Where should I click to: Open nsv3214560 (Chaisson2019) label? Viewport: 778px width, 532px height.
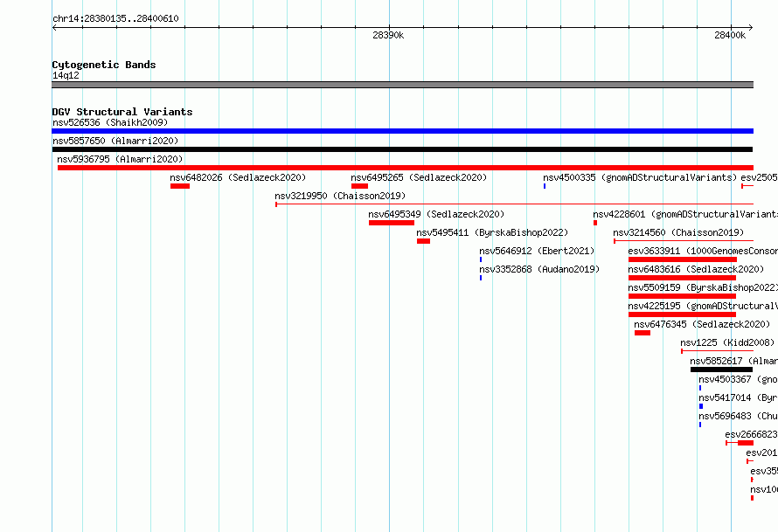[678, 232]
